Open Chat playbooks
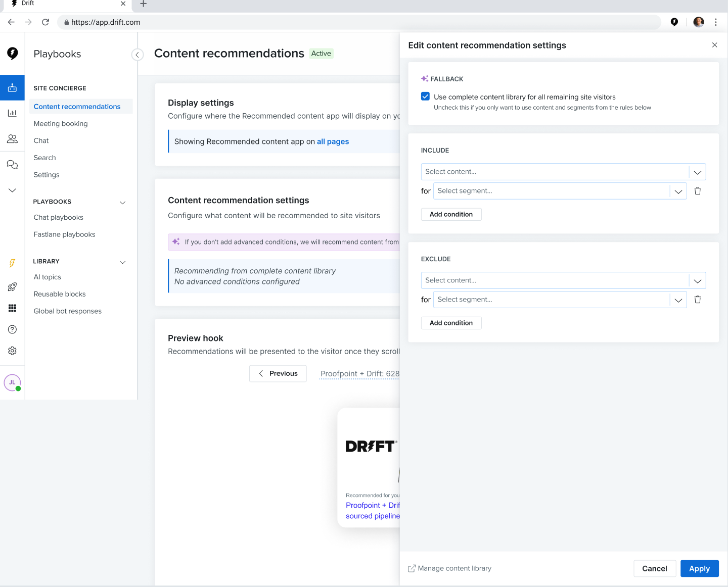Image resolution: width=728 pixels, height=587 pixels. pyautogui.click(x=58, y=218)
